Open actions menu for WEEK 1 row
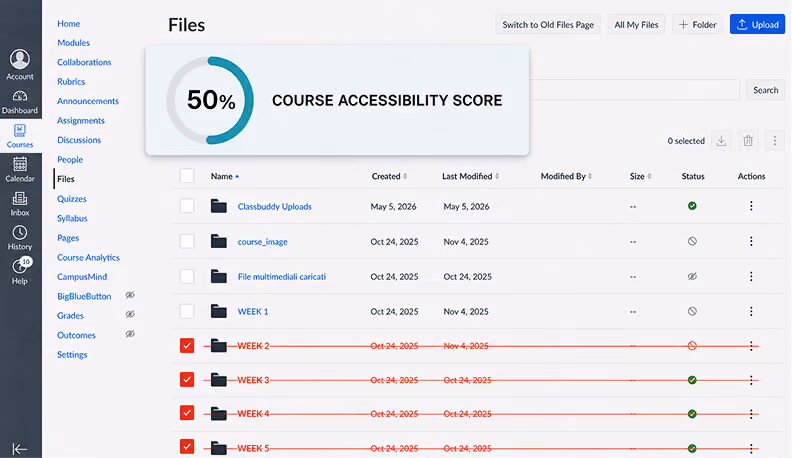792x458 pixels. [751, 311]
